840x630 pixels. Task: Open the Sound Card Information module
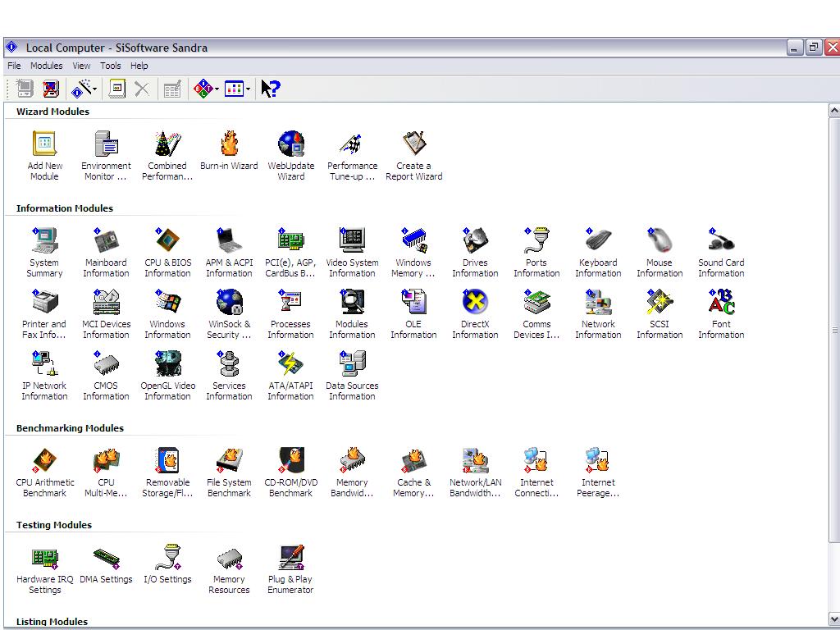721,253
